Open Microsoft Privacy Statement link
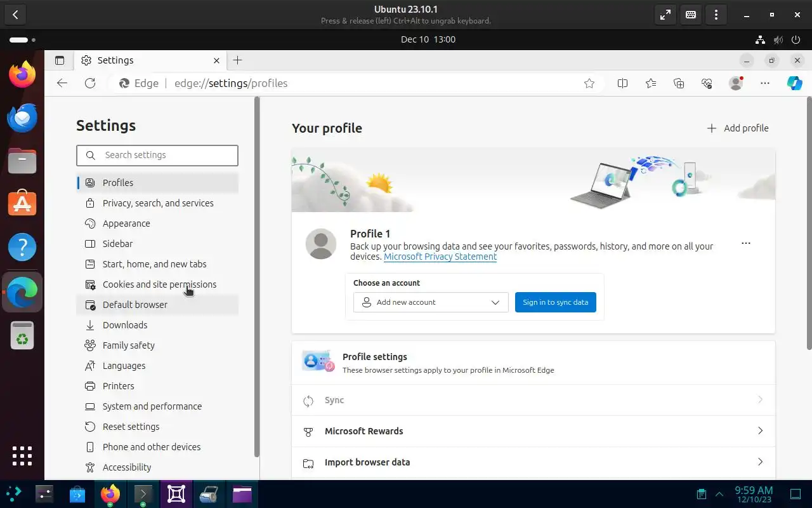The height and width of the screenshot is (508, 812). (440, 257)
